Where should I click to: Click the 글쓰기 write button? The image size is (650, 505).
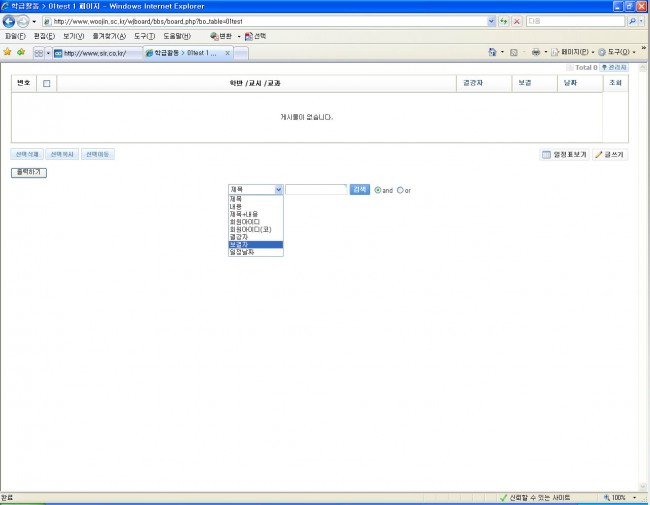click(610, 155)
